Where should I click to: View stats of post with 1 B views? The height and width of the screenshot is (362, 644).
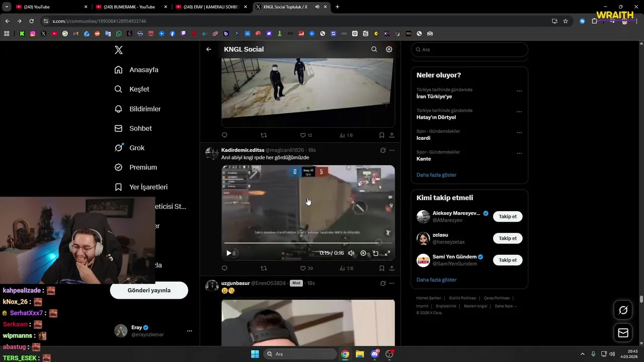click(346, 135)
